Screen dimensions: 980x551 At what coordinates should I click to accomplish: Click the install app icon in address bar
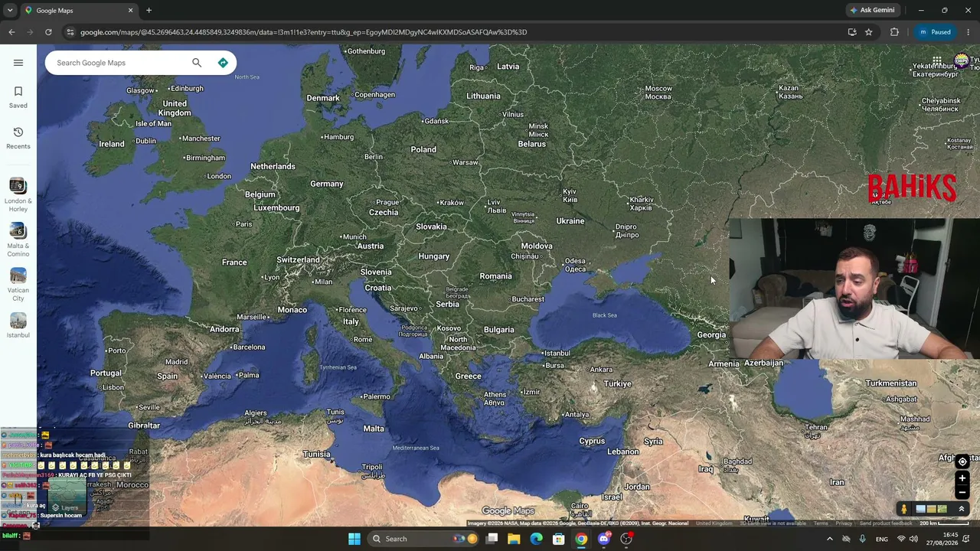click(x=852, y=32)
